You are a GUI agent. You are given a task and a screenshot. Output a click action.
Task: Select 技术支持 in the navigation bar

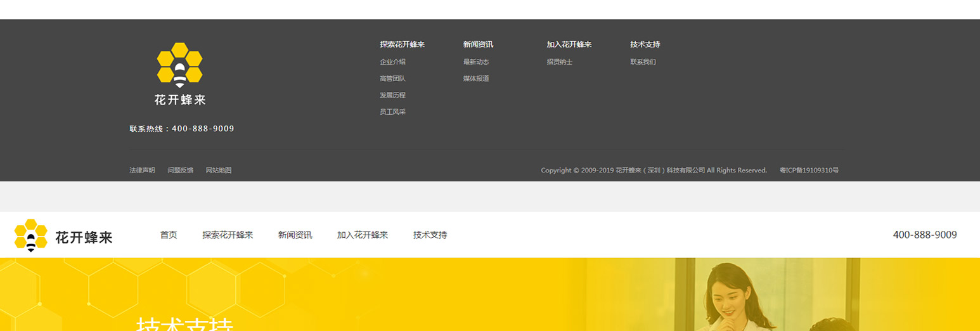[430, 235]
